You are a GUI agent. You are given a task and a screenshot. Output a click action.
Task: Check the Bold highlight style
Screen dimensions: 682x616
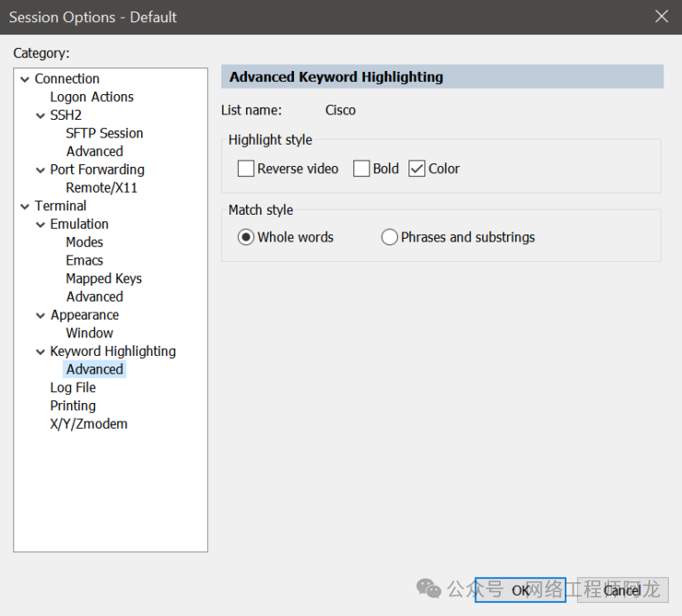pos(361,169)
